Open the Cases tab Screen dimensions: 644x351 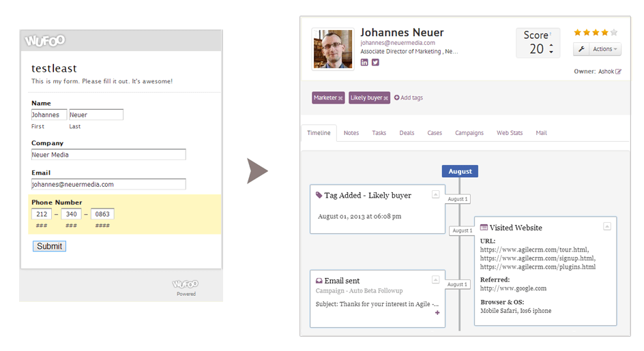[x=435, y=133]
